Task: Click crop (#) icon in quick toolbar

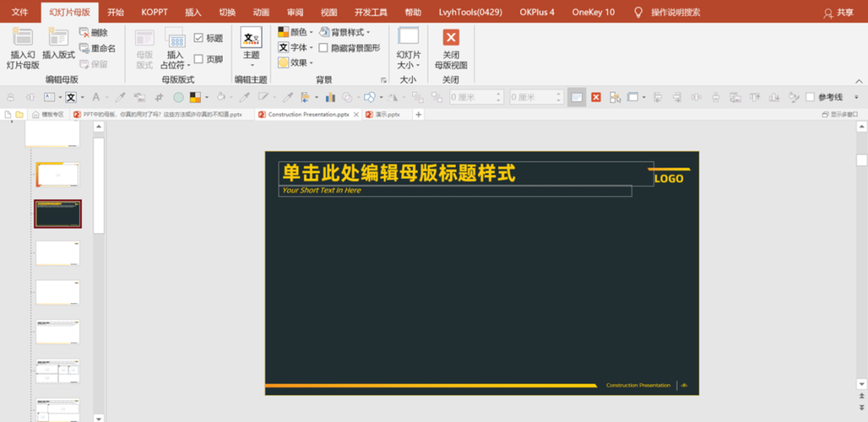Action: (159, 97)
